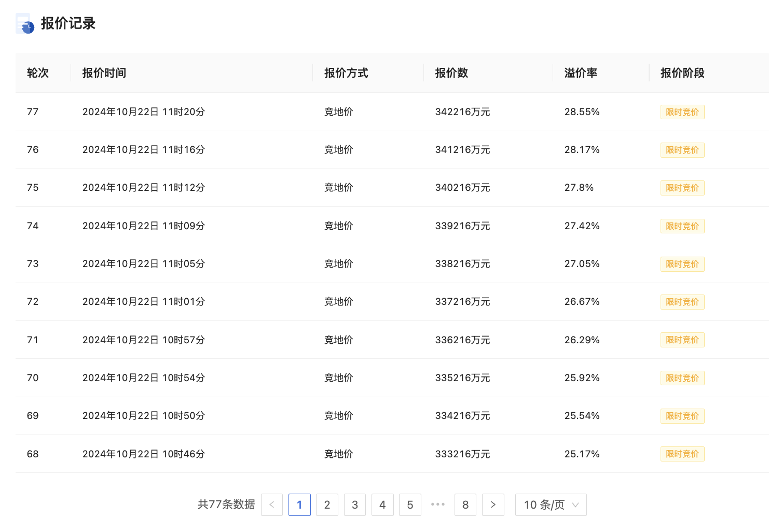
Task: Click the bid time 10时50分 cell
Action: 144,416
